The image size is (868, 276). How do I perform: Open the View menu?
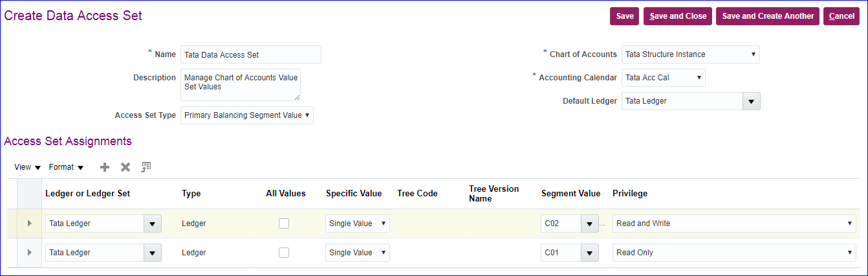[x=27, y=167]
